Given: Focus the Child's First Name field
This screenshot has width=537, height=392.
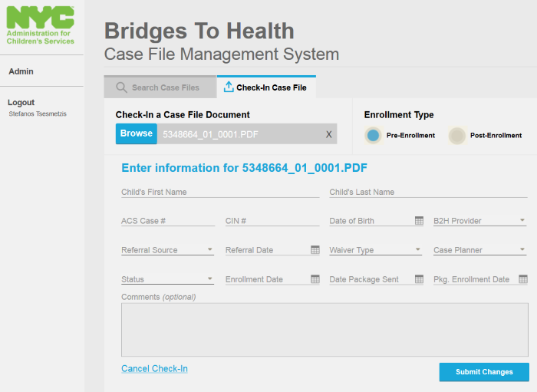Looking at the screenshot, I should (x=220, y=192).
